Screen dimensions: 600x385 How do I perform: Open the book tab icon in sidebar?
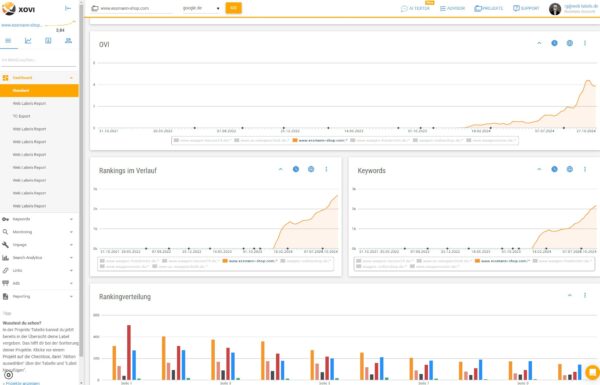pos(48,41)
